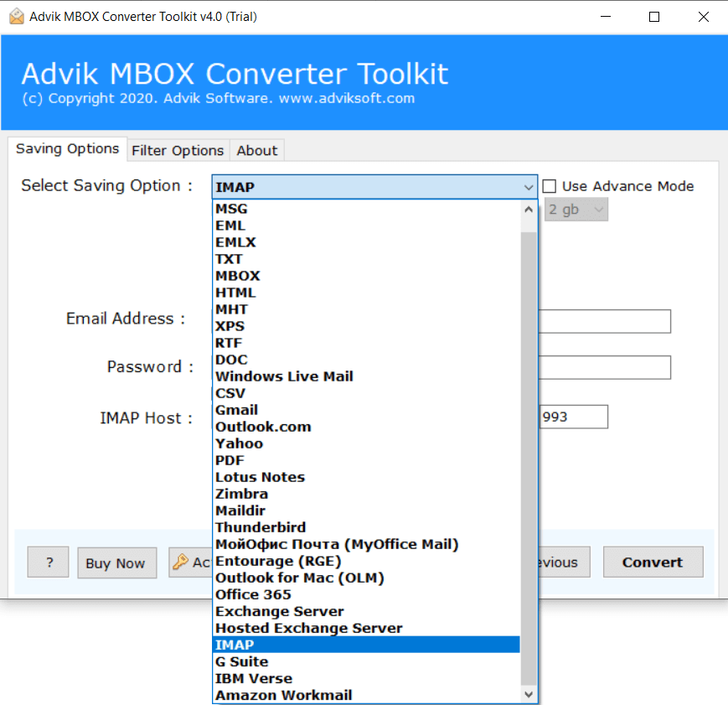This screenshot has height=705, width=728.
Task: Select Office 365 saving option
Action: (x=367, y=594)
